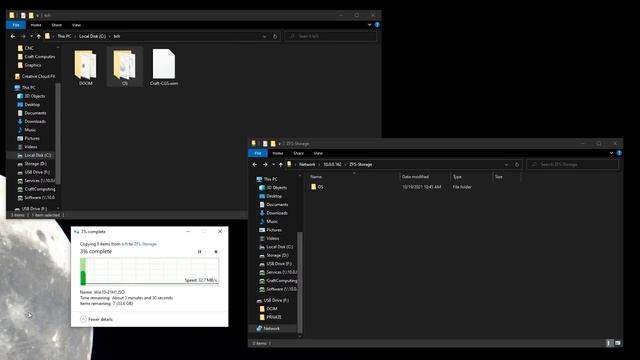Open Home tab in ZFS-Storage window
640x360 pixels.
point(278,153)
